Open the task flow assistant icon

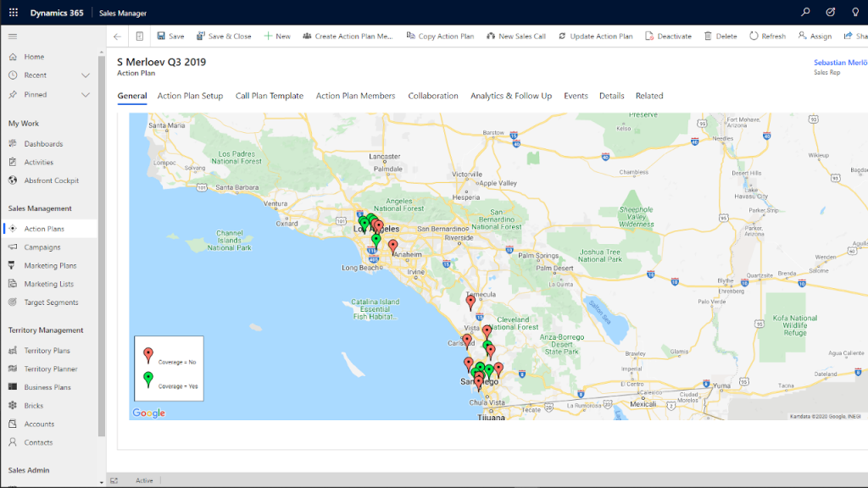pyautogui.click(x=831, y=12)
